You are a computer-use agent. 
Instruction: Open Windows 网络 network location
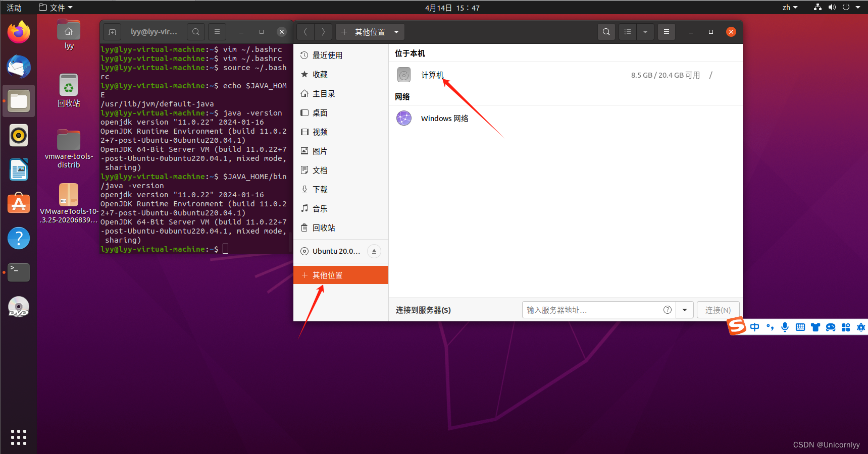coord(566,119)
